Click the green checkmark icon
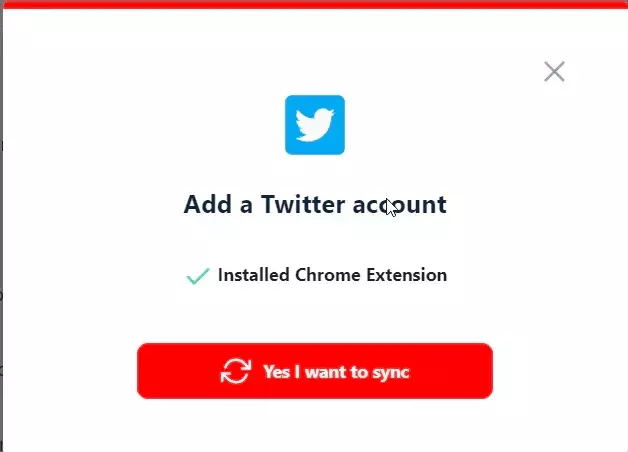 [198, 276]
